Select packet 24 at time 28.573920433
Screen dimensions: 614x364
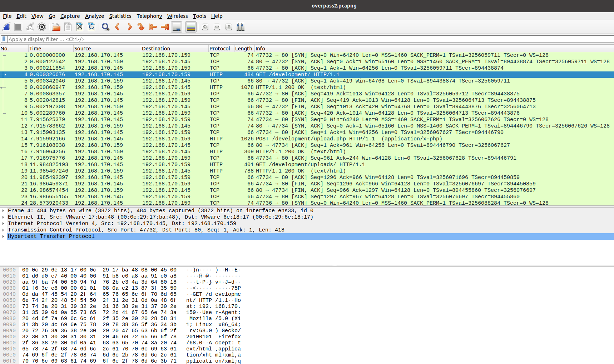(x=307, y=203)
